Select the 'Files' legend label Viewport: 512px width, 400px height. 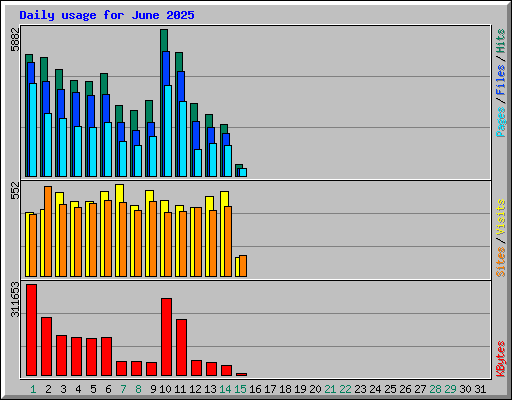click(x=501, y=80)
